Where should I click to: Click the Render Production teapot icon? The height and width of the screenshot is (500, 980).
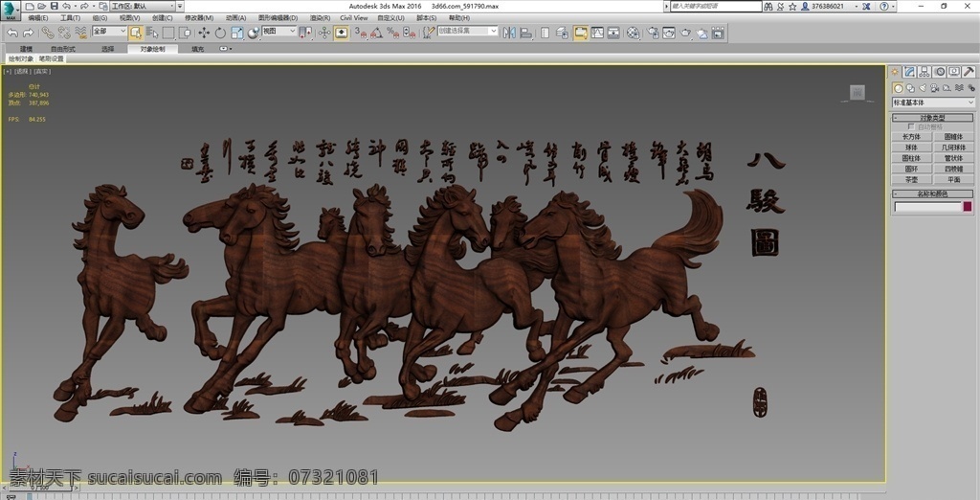685,33
